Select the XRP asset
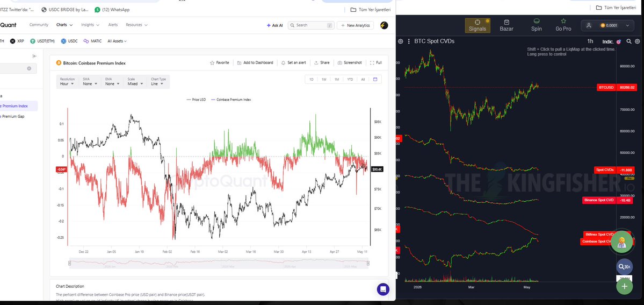 (17, 41)
